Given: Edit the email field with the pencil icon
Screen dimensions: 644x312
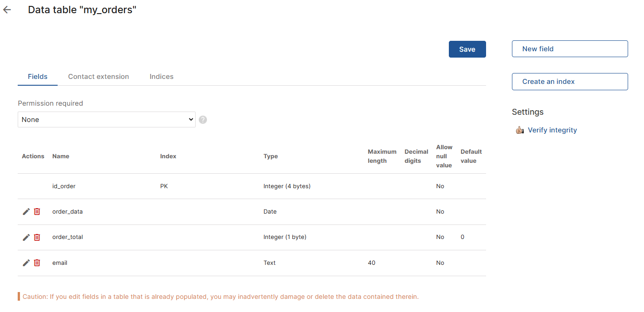Looking at the screenshot, I should 26,263.
